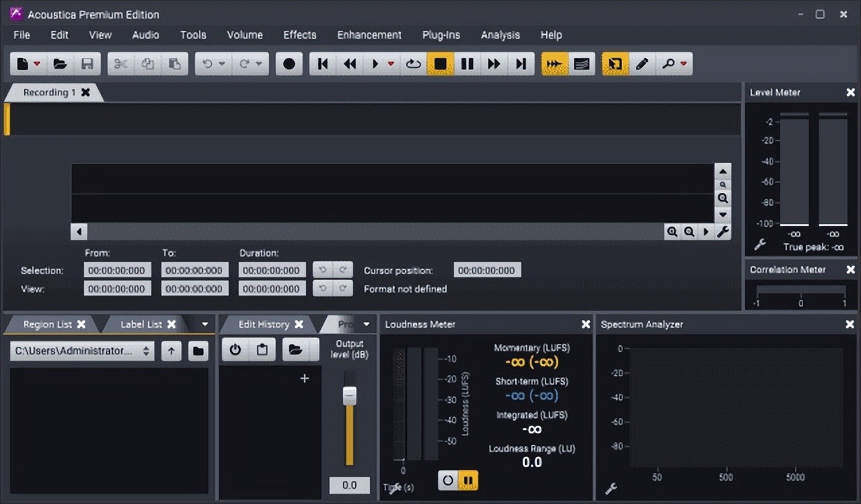861x504 pixels.
Task: Select the Pencil edit tool
Action: point(642,64)
